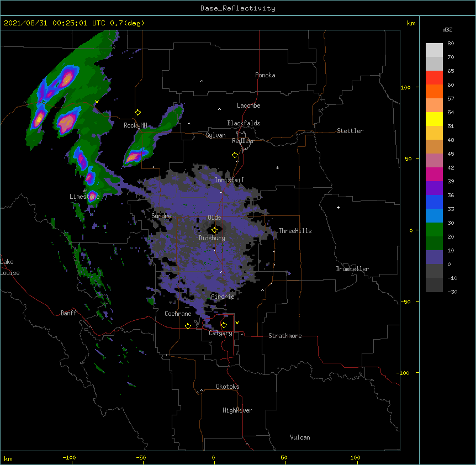Click the Cochrane town label

[x=178, y=314]
